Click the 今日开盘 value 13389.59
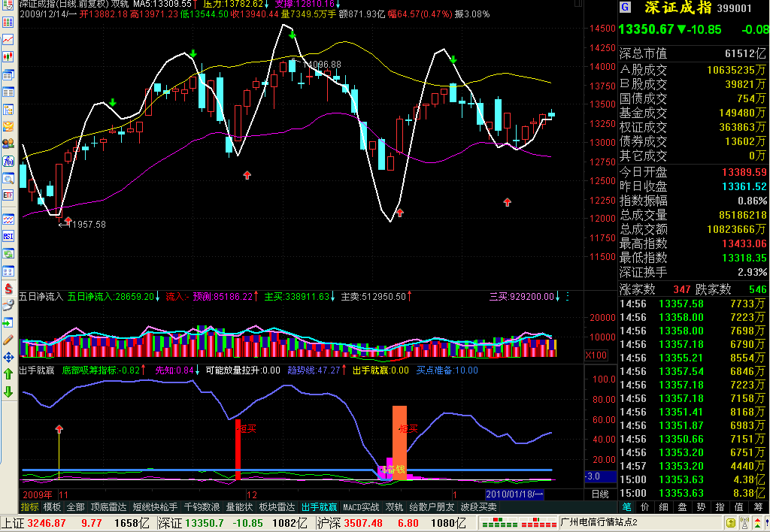The width and height of the screenshot is (770, 532). 744,172
